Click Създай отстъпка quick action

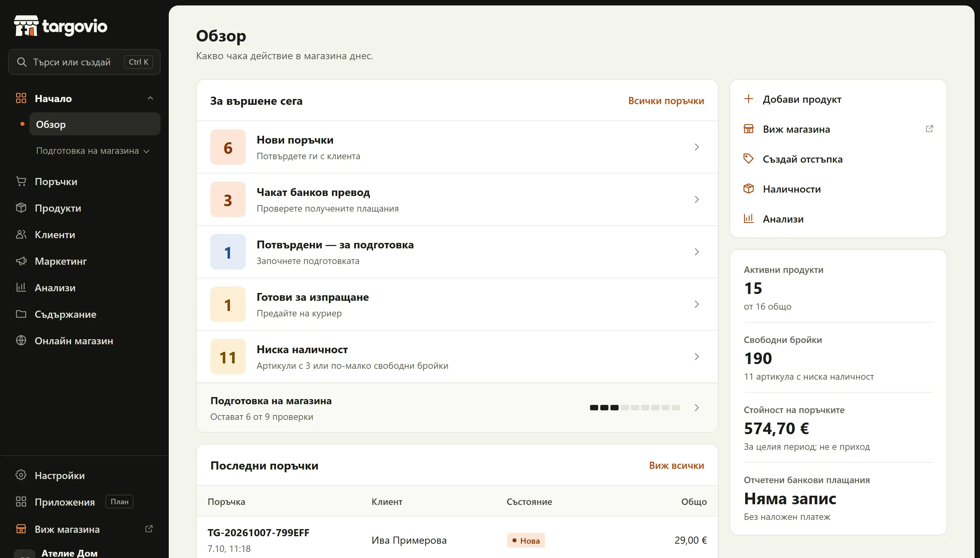838,159
